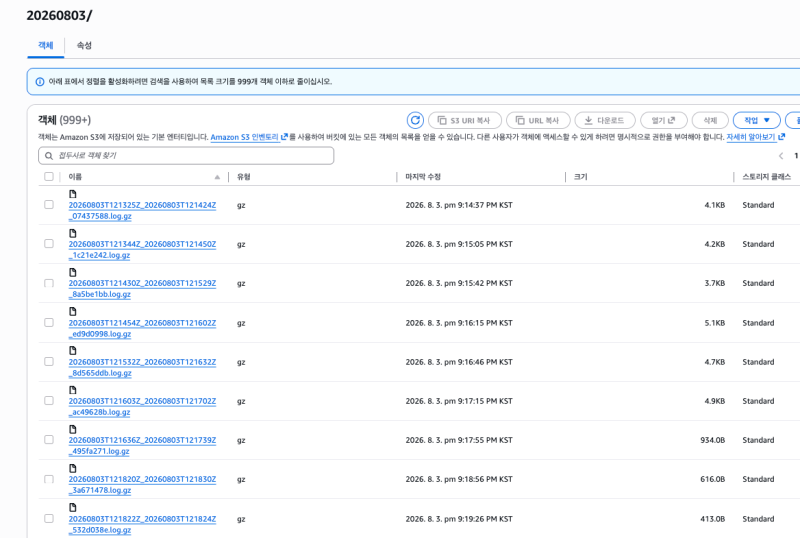800x538 pixels.
Task: Open object 8d565ddb.log.gz link
Action: [x=142, y=368]
